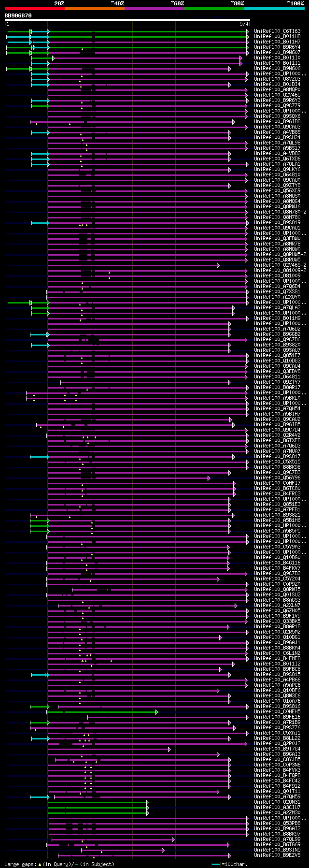
Task: Select the last hit UniRef100_B9EZV5
Action: 277,855
